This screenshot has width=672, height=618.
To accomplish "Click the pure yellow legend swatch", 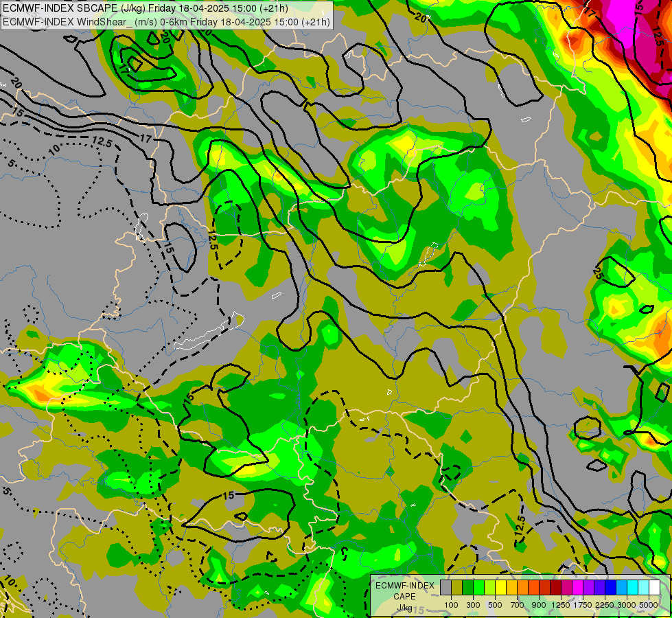I will click(500, 588).
